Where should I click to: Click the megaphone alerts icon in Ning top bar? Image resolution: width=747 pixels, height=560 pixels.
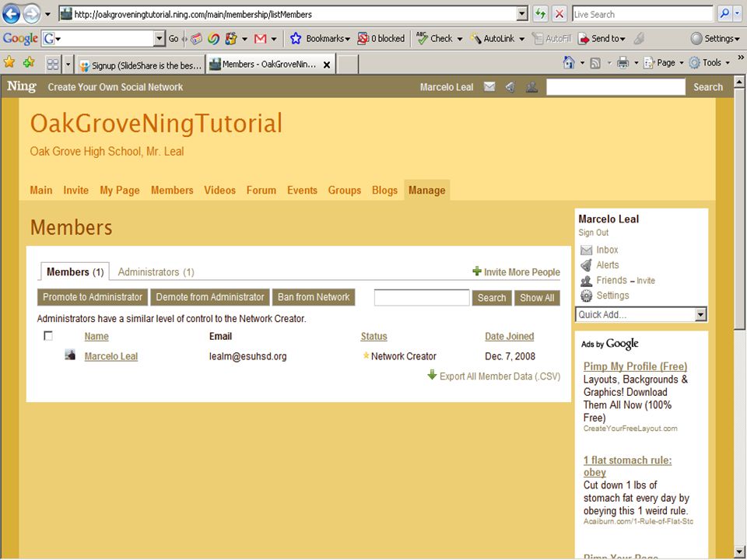(x=510, y=86)
